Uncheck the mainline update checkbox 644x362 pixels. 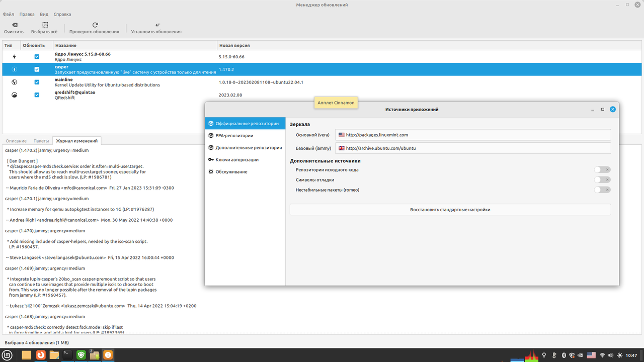point(37,82)
